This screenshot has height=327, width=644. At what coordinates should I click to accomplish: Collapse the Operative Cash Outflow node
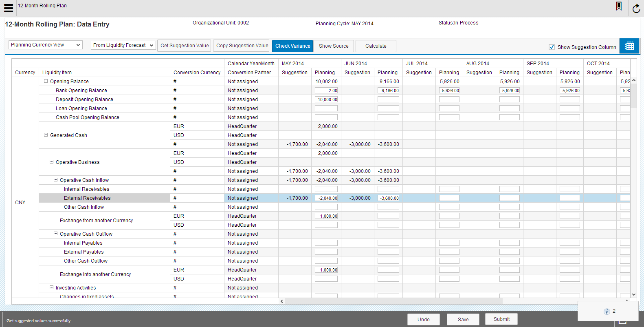point(56,234)
